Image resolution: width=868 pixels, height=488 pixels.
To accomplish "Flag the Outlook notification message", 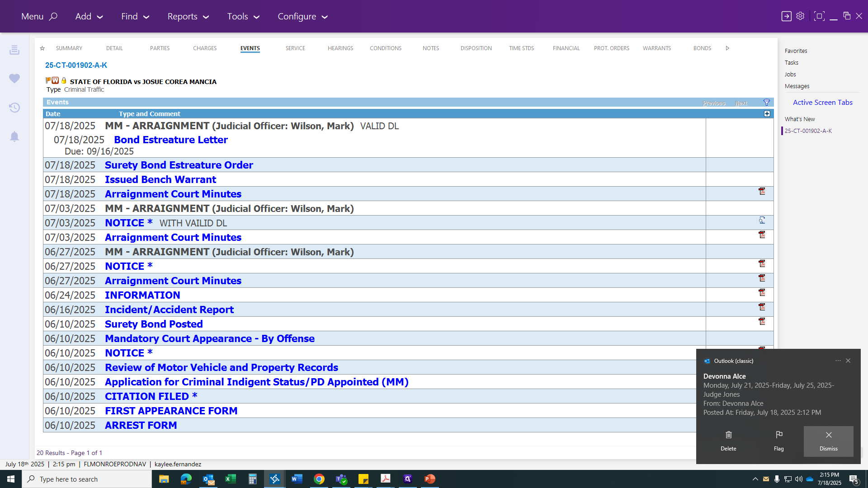I will (x=778, y=441).
